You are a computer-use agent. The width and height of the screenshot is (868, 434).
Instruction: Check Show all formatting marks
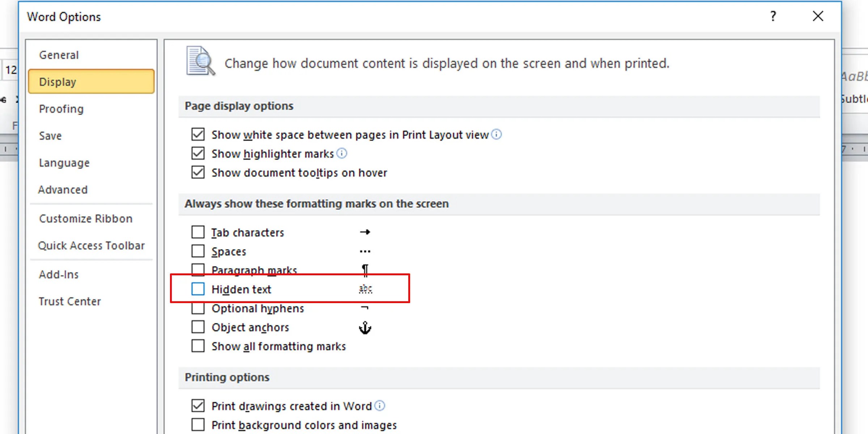[198, 346]
